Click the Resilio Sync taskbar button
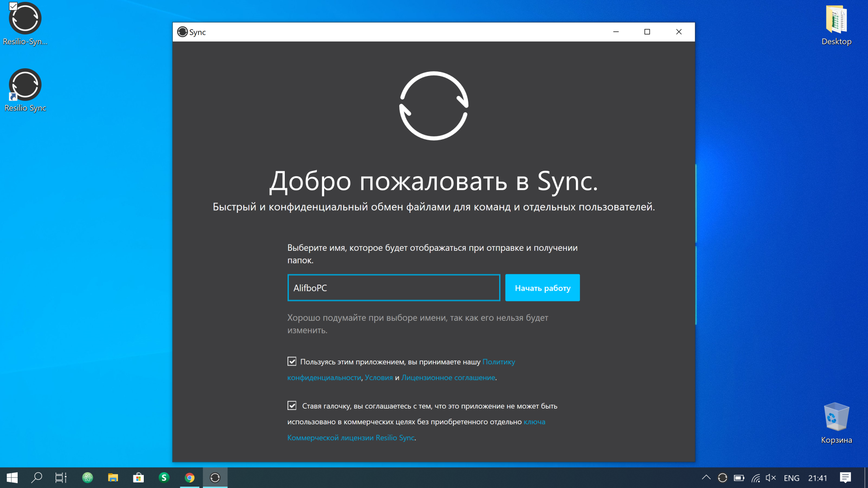Image resolution: width=868 pixels, height=488 pixels. [x=215, y=478]
